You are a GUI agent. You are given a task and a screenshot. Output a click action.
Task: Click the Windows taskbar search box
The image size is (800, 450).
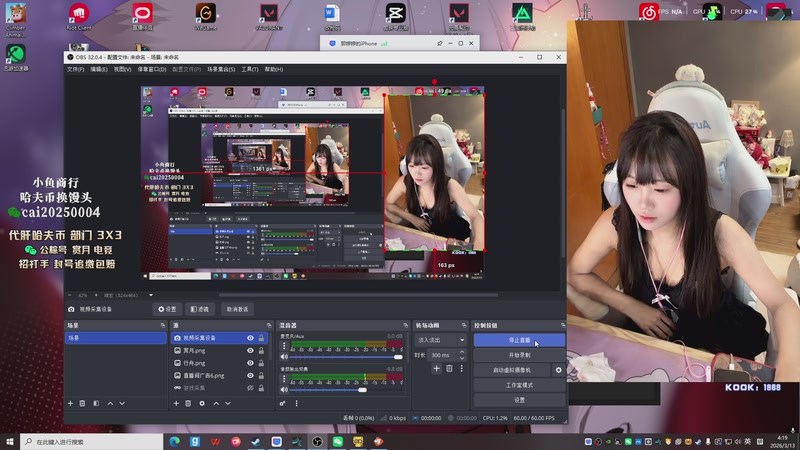[92, 441]
